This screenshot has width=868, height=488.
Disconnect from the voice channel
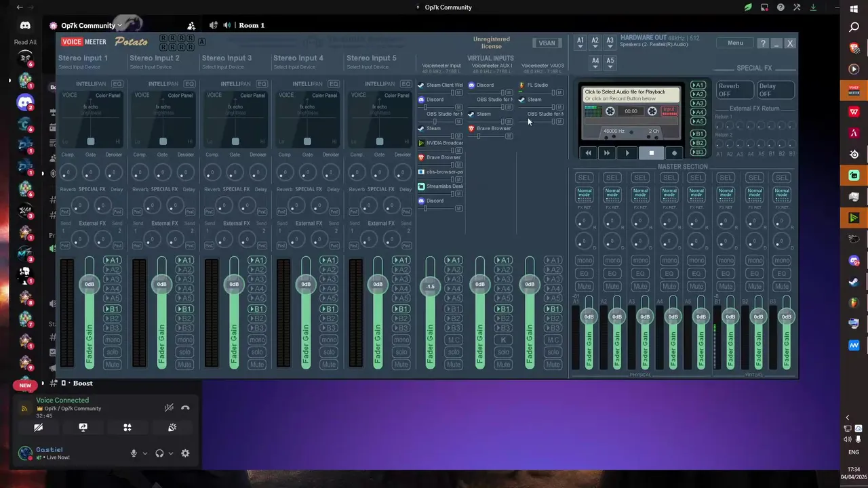[185, 407]
